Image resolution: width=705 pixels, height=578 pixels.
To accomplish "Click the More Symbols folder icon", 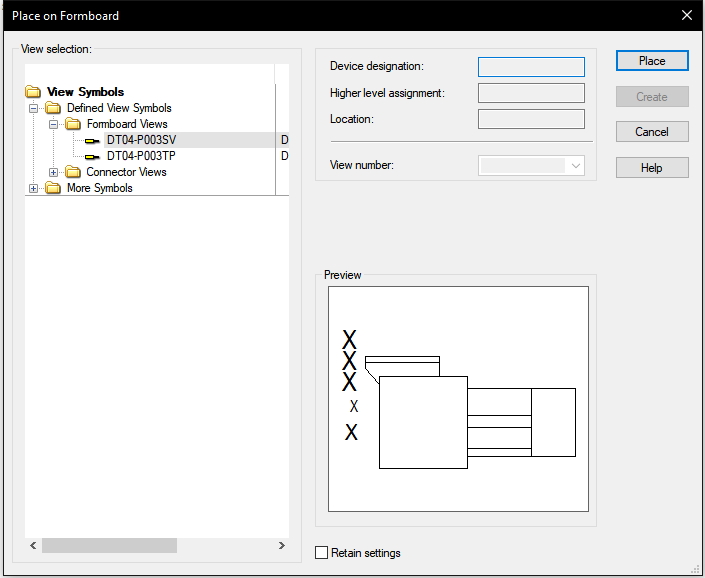I will pos(53,188).
